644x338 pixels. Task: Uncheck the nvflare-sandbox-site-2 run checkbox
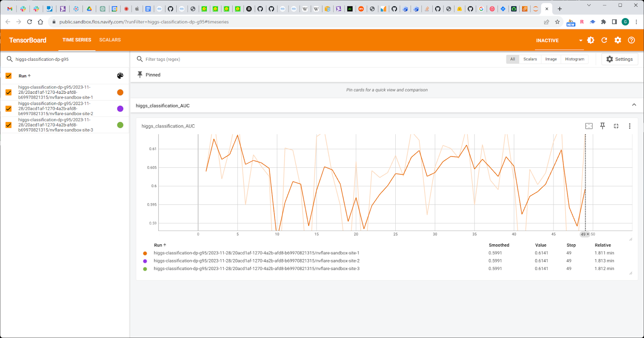[x=8, y=109]
